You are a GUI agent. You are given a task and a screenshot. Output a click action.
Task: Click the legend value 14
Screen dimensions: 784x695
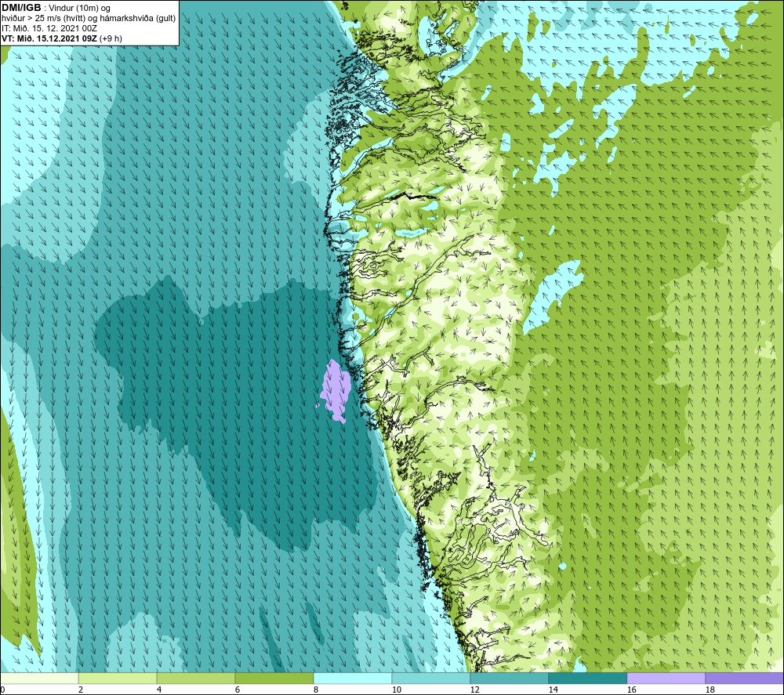pyautogui.click(x=553, y=690)
